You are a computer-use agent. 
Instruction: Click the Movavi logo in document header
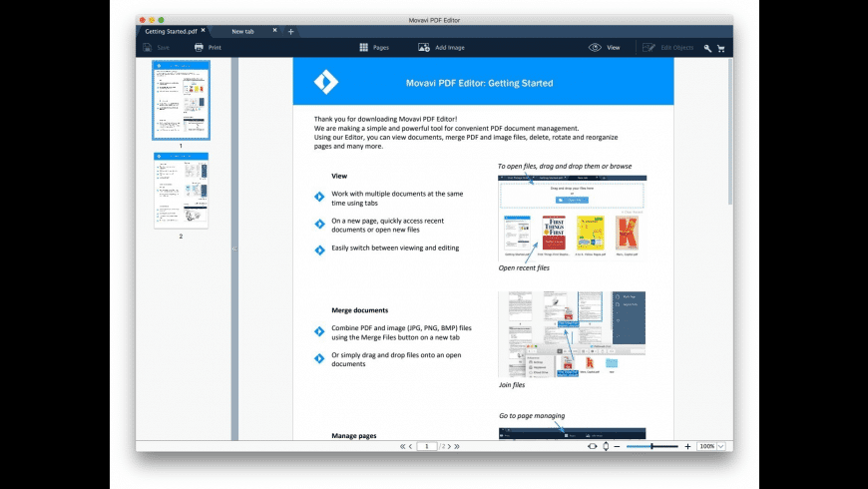tap(326, 82)
